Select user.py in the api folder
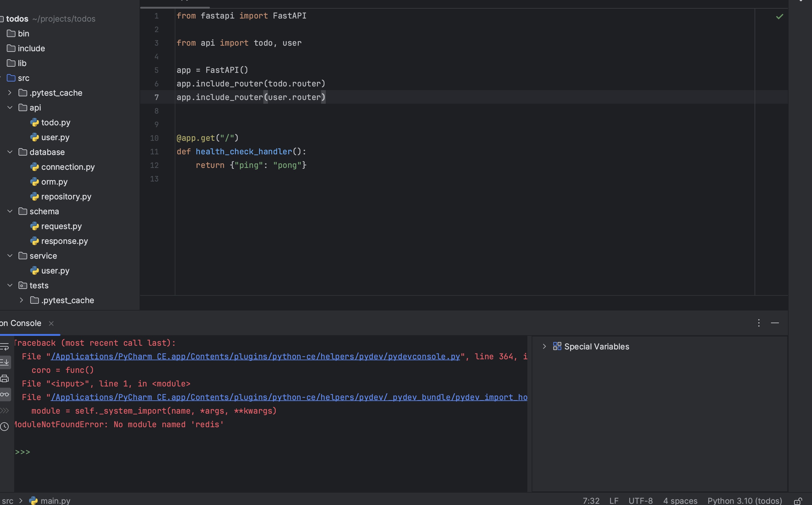 point(56,137)
